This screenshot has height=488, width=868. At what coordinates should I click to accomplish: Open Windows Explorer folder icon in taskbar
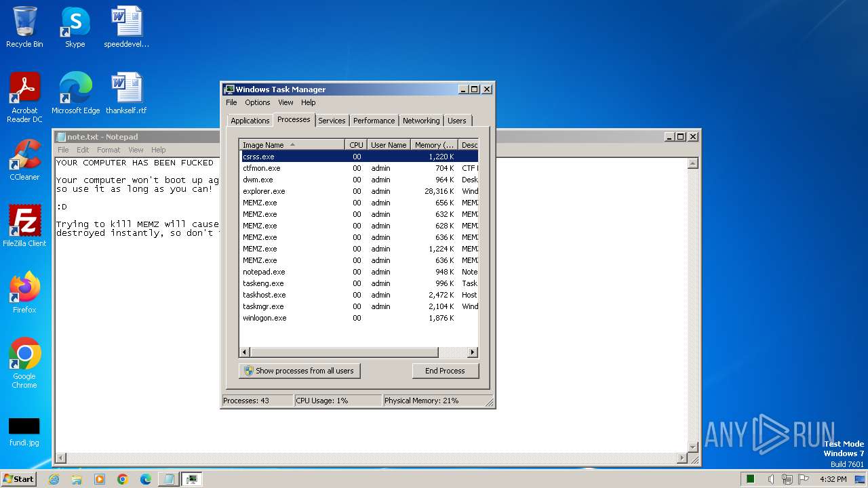pyautogui.click(x=77, y=479)
